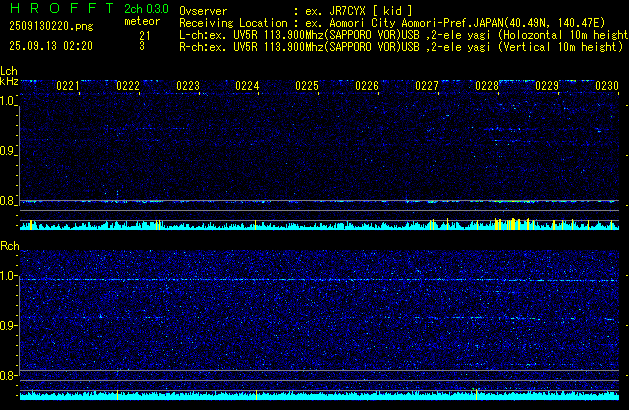Viewport: 629px width, 410px height.
Task: Click the Lch signal level strip
Action: click(x=319, y=225)
